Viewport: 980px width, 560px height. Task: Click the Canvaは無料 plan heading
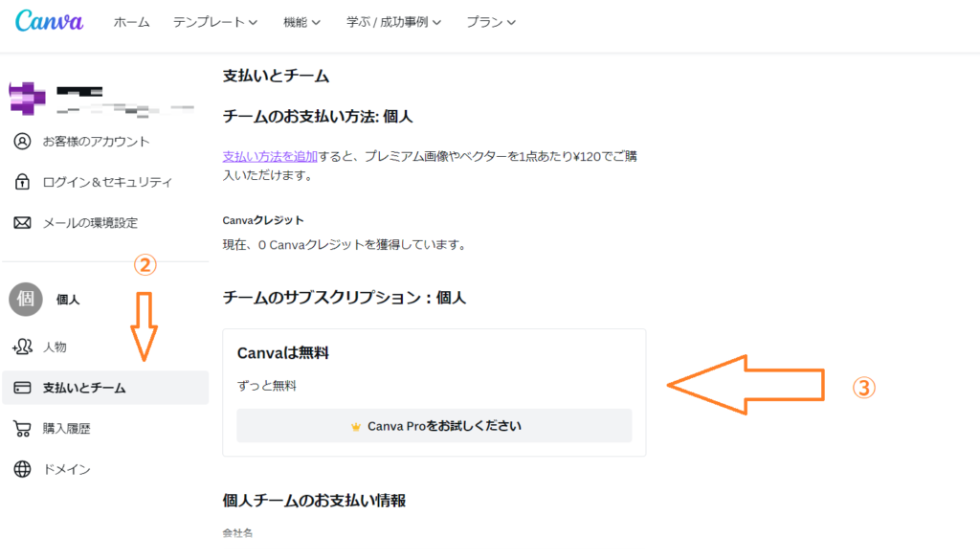[283, 353]
